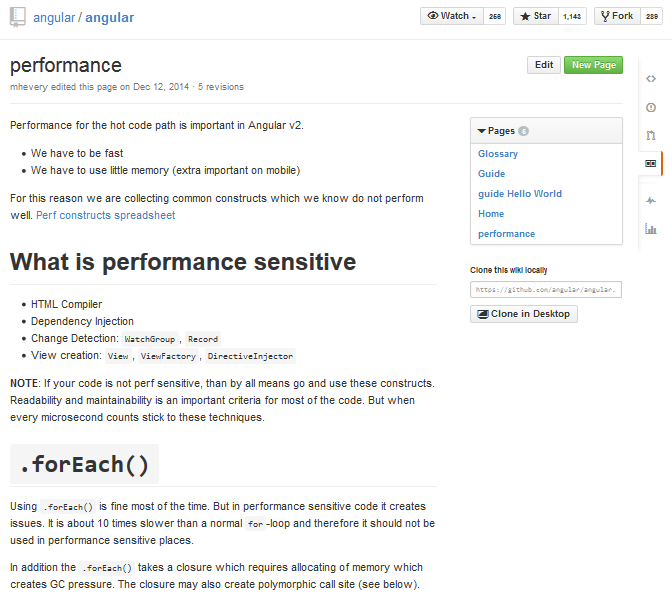Image resolution: width=672 pixels, height=594 pixels.
Task: Star the angular repository
Action: (535, 16)
